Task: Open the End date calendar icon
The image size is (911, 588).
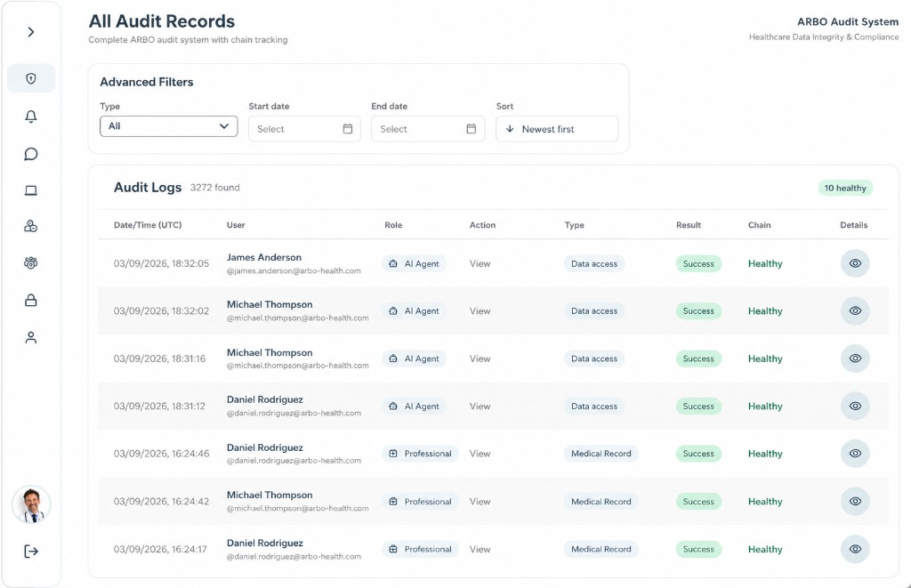Action: point(472,129)
